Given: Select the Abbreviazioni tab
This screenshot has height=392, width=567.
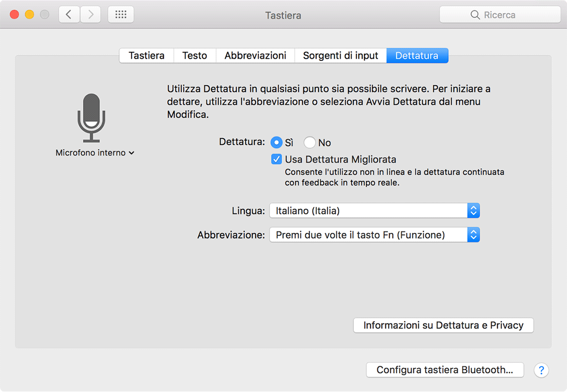Looking at the screenshot, I should [255, 56].
